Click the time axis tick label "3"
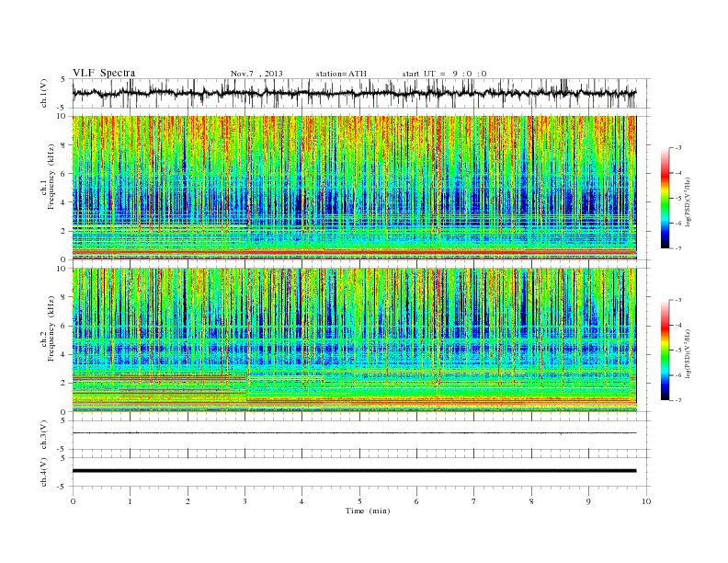 pos(245,501)
